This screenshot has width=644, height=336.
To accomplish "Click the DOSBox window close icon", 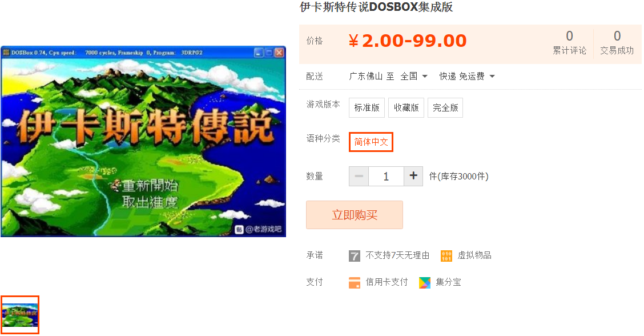I will coord(279,53).
